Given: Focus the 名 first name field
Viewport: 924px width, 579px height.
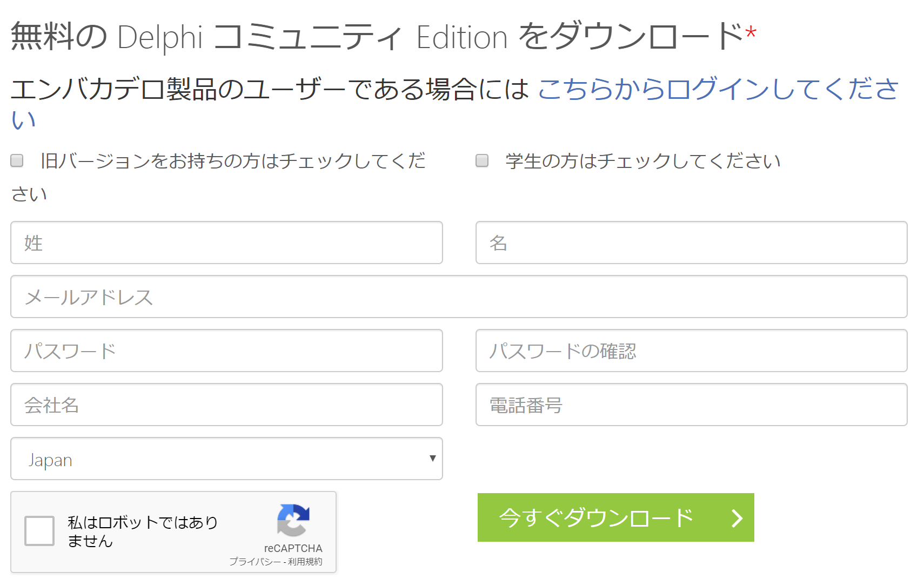Looking at the screenshot, I should pos(691,243).
